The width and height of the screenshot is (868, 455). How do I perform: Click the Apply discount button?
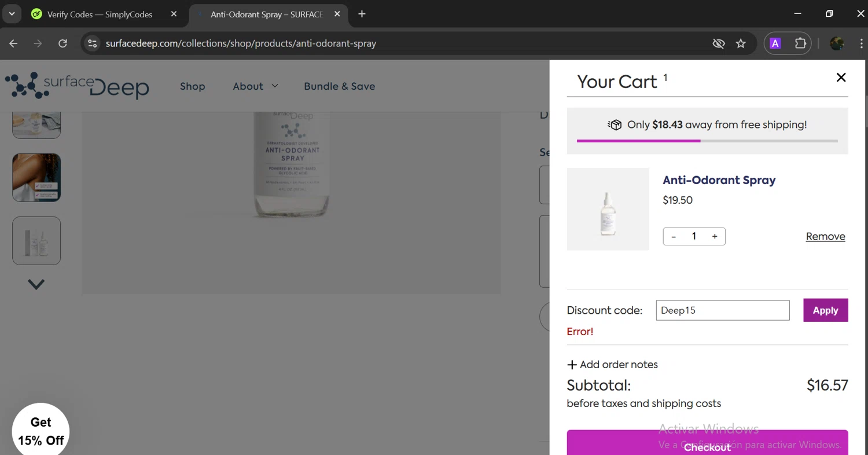coord(825,310)
